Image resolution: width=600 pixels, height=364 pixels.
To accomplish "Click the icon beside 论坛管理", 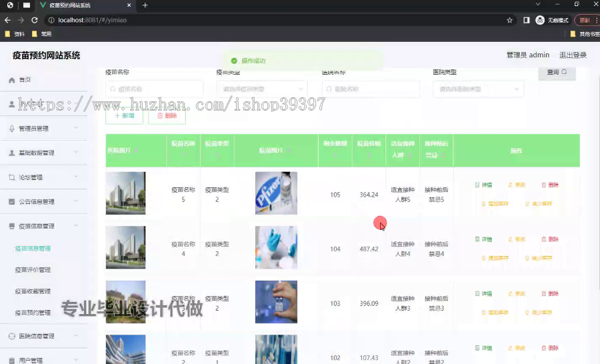I will point(12,177).
